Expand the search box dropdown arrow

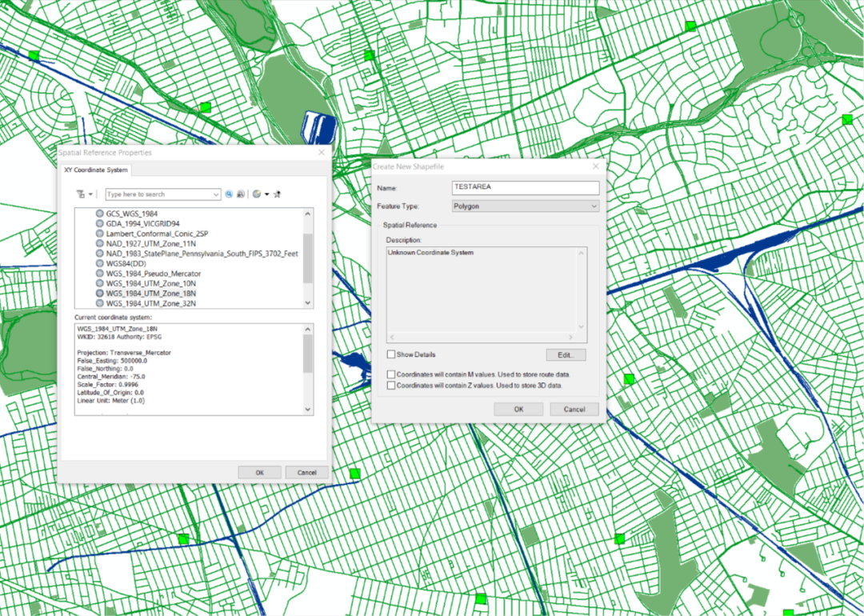(x=216, y=194)
